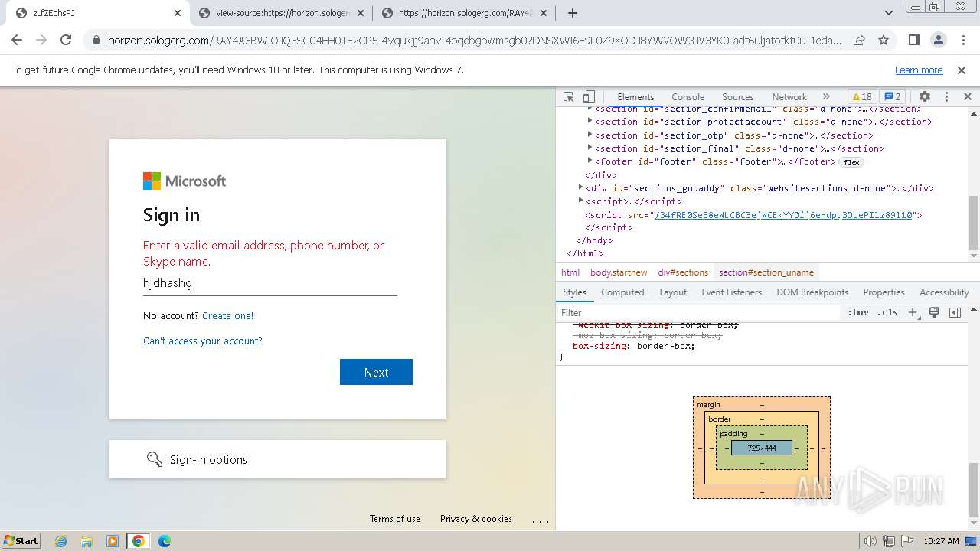The image size is (980, 551).
Task: Dismiss the Chrome update notification bar
Action: point(962,70)
